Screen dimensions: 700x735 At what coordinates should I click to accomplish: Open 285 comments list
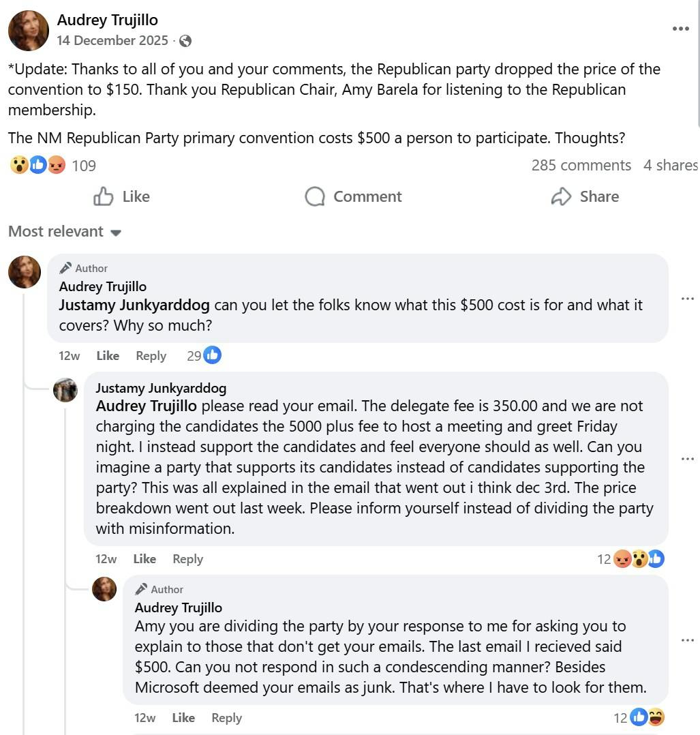pyautogui.click(x=581, y=165)
